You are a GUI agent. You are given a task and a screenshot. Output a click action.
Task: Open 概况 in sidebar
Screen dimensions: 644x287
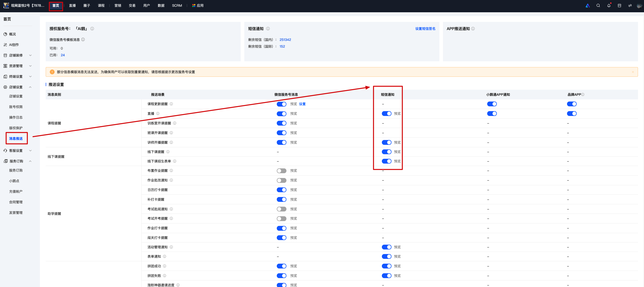click(12, 34)
